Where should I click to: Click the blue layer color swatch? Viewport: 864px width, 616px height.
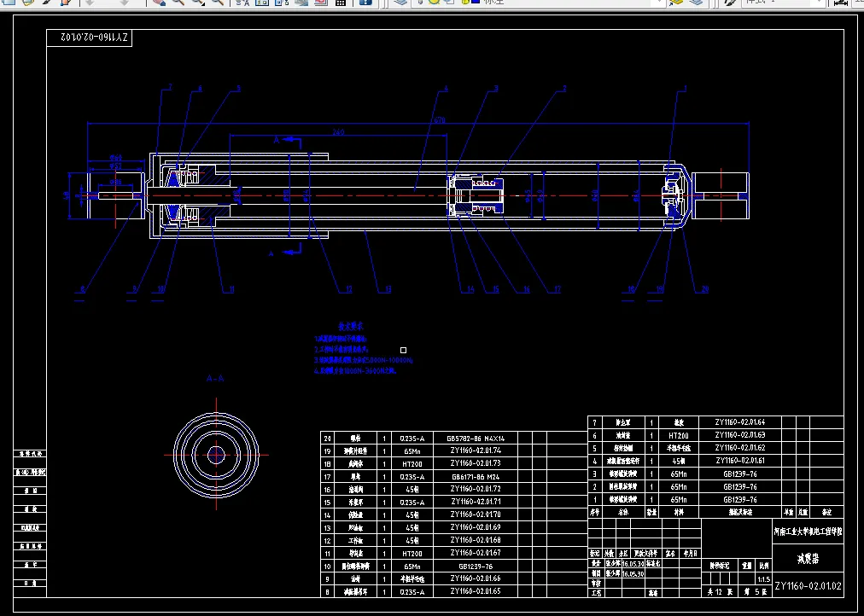pos(476,2)
